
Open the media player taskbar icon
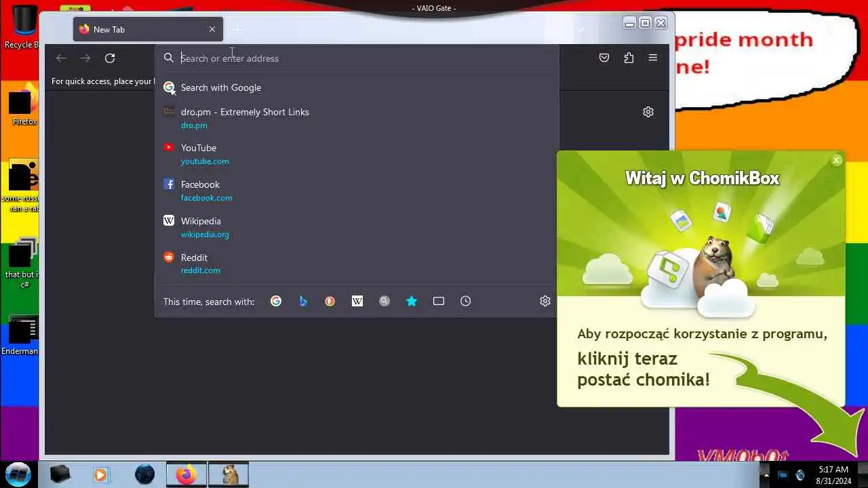[100, 474]
